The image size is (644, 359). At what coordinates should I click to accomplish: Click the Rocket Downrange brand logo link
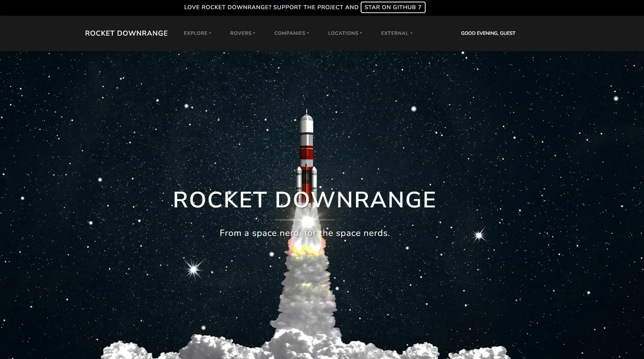pos(126,33)
